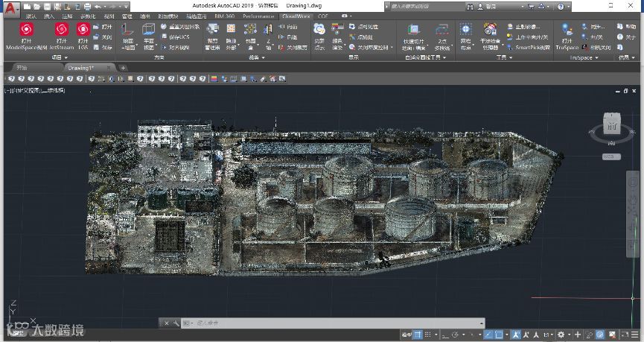
Task: Click the SmartPick view tool
Action: pos(527,47)
